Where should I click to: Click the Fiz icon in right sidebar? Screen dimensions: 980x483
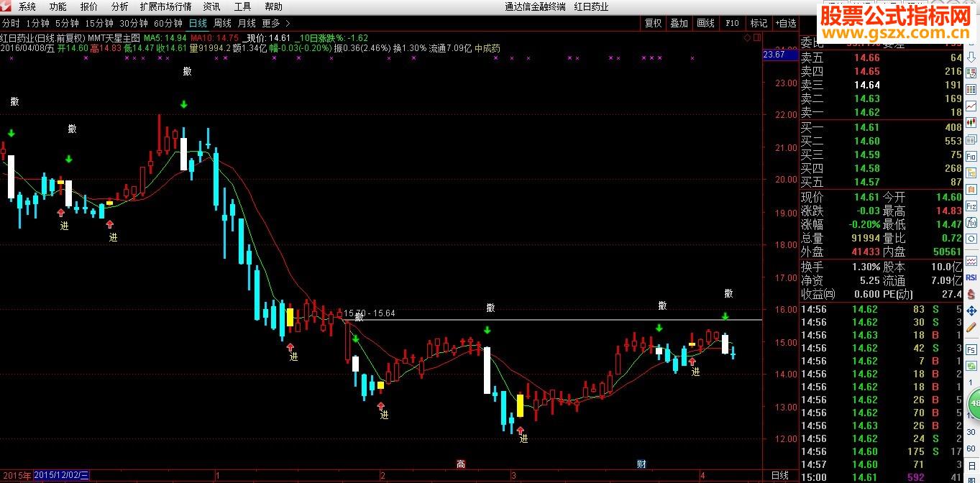point(971,206)
